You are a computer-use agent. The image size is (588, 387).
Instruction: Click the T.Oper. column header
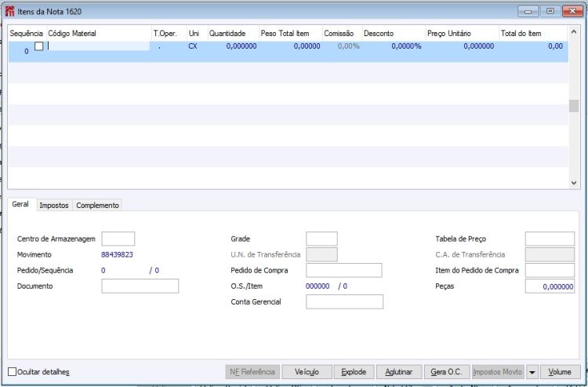pyautogui.click(x=169, y=34)
